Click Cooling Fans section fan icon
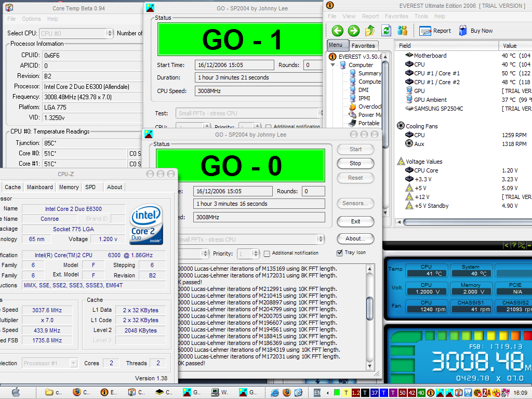 401,126
